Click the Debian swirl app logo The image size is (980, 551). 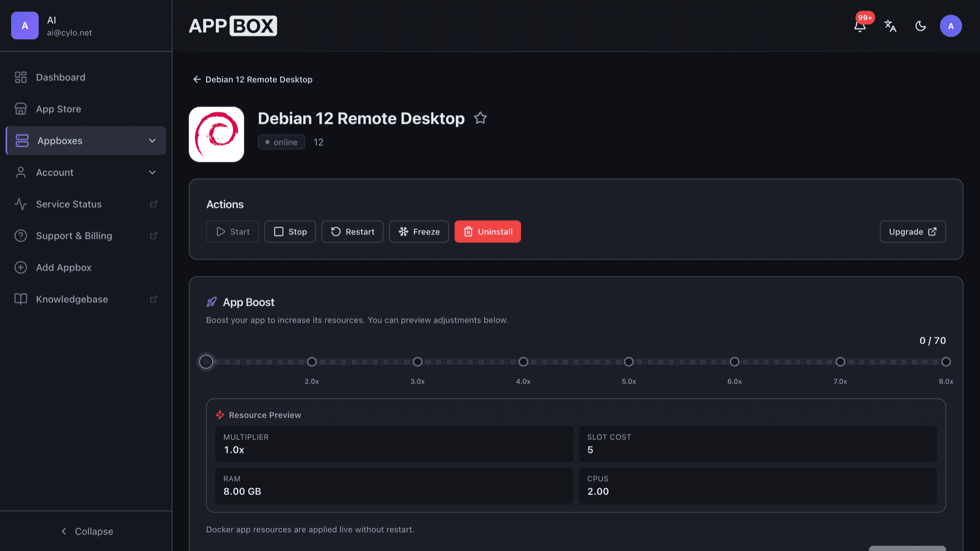pos(216,134)
